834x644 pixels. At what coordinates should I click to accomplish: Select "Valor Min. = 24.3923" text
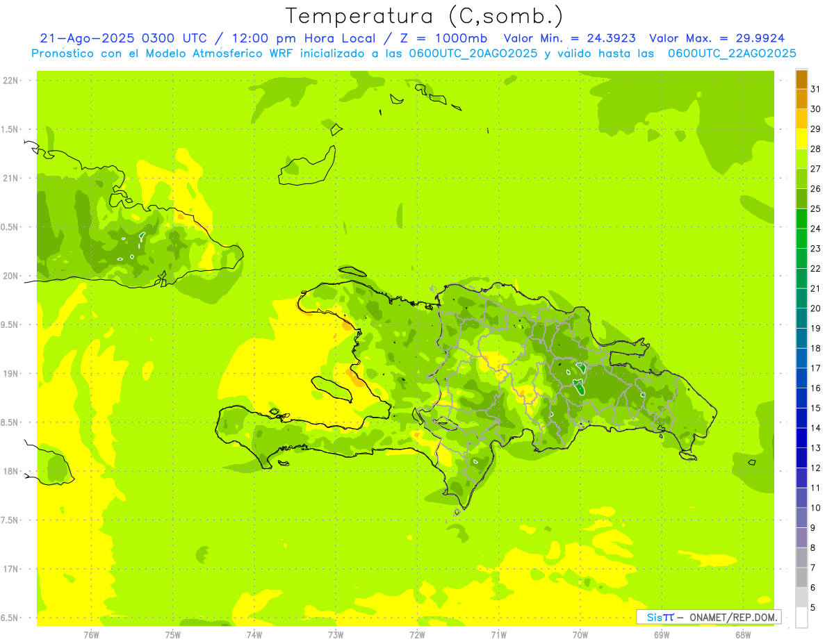point(570,38)
